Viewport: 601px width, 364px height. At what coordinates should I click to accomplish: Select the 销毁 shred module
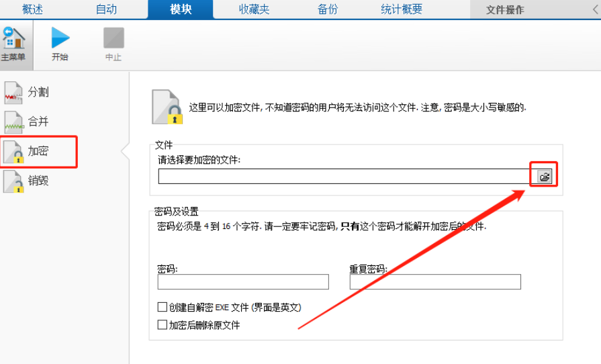pyautogui.click(x=27, y=181)
